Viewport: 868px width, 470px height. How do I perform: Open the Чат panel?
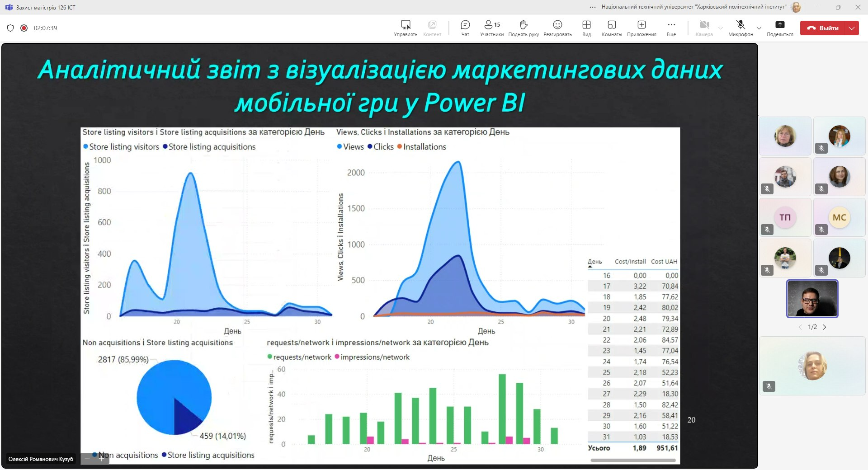[465, 28]
